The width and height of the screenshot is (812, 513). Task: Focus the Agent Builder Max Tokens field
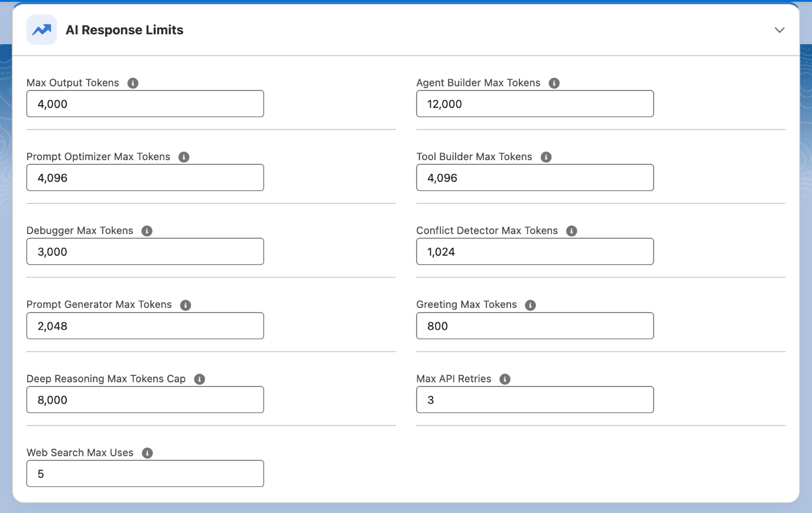(535, 104)
